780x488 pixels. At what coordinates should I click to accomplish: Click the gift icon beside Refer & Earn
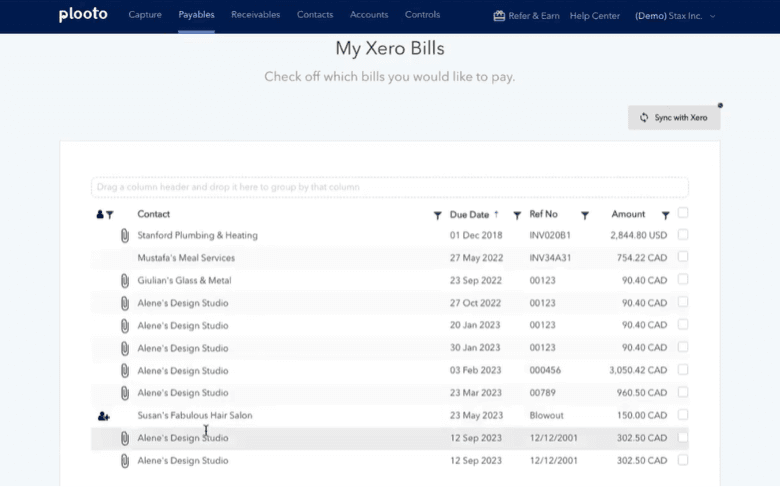tap(499, 15)
